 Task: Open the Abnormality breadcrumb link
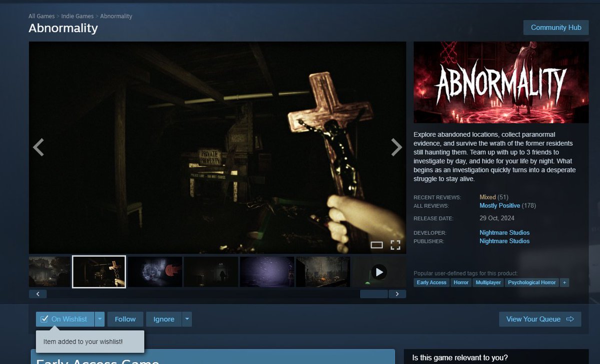click(x=116, y=16)
